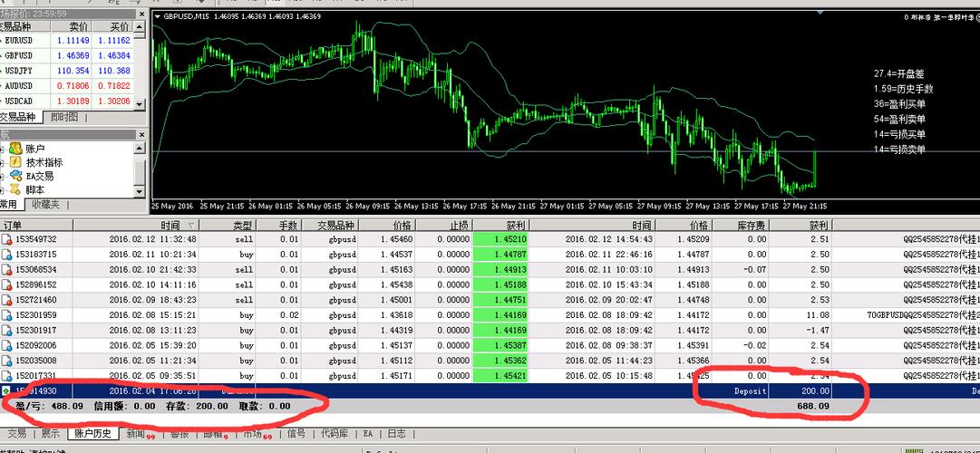Select the GBPUSD row in market watch
Viewport: 980px width, 453px height.
67,55
